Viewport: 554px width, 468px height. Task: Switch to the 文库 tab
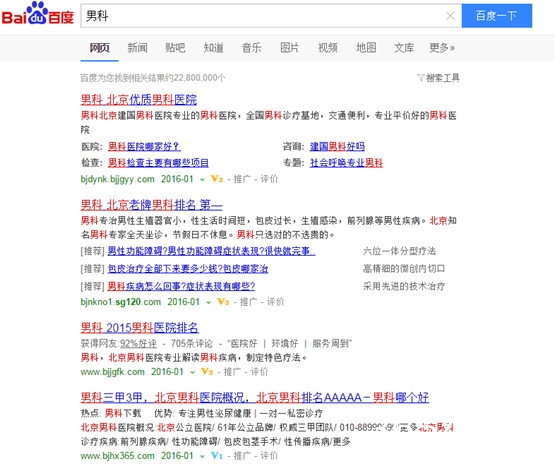point(404,48)
